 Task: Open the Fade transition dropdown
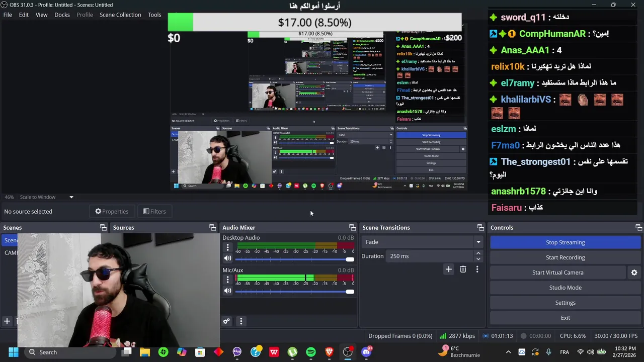422,242
